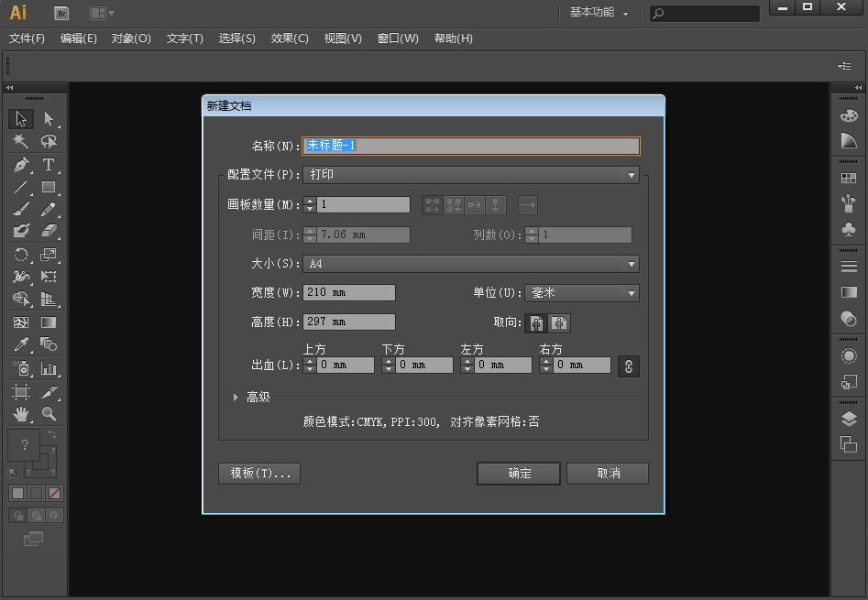Image resolution: width=868 pixels, height=600 pixels.
Task: Set artboard orientation to portrait
Action: (x=535, y=323)
